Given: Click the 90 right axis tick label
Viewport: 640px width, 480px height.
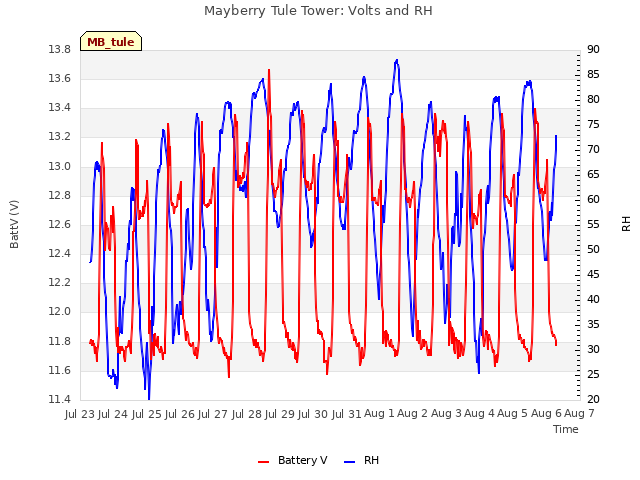Looking at the screenshot, I should click(x=593, y=50).
